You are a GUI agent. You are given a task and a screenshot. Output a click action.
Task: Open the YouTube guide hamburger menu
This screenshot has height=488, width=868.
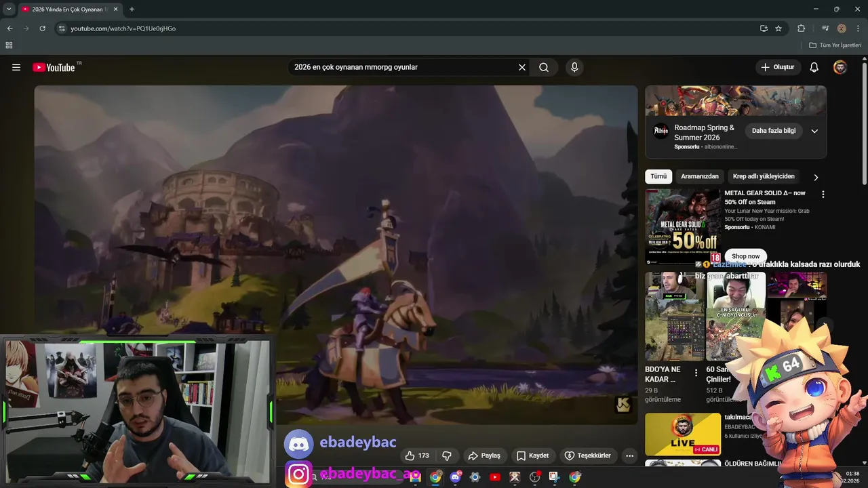[x=16, y=67]
